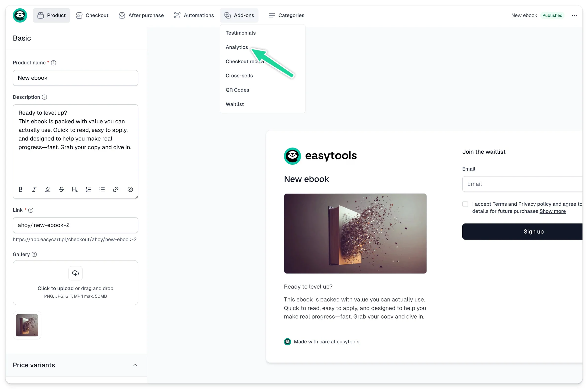Viewport: 588px width, 389px height.
Task: Click the small sloth icon in preview footer
Action: click(287, 342)
